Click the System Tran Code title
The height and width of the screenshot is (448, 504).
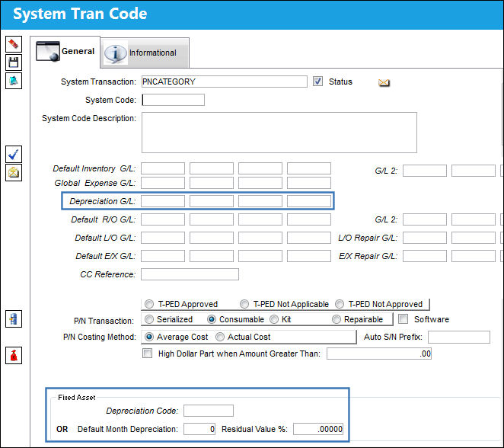point(80,14)
